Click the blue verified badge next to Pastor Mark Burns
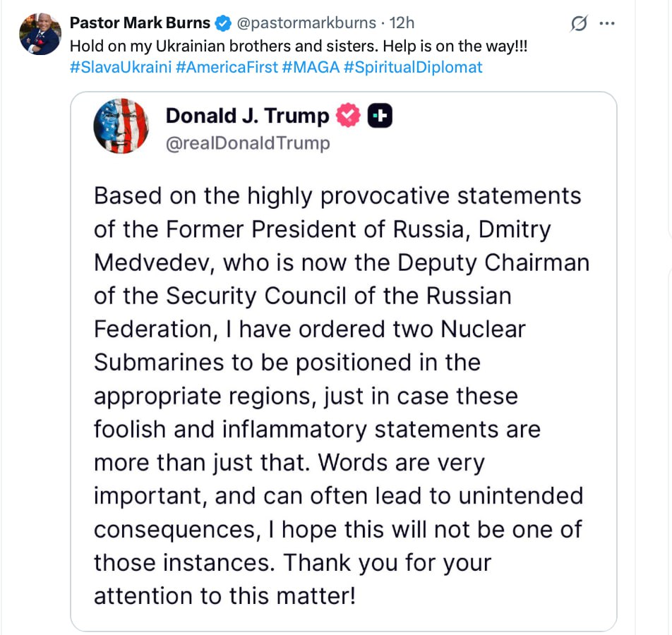Viewport: 672px width, 635px height. pyautogui.click(x=223, y=23)
